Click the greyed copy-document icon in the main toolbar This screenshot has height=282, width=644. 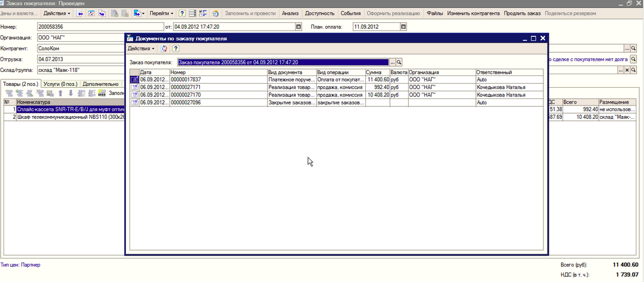pyautogui.click(x=115, y=14)
